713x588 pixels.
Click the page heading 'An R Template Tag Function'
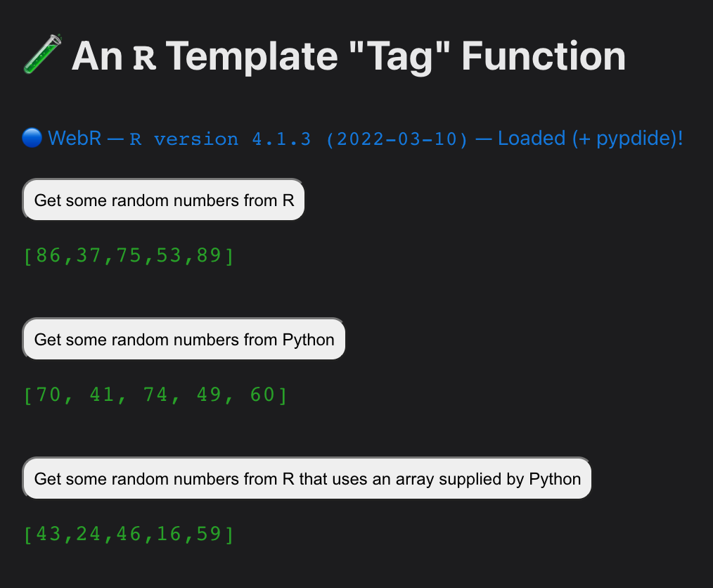tap(349, 56)
